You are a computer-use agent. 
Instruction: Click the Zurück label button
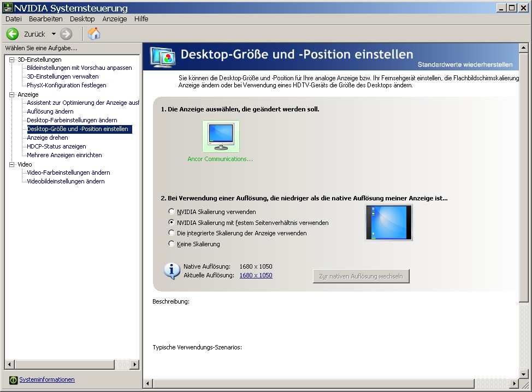pyautogui.click(x=34, y=34)
